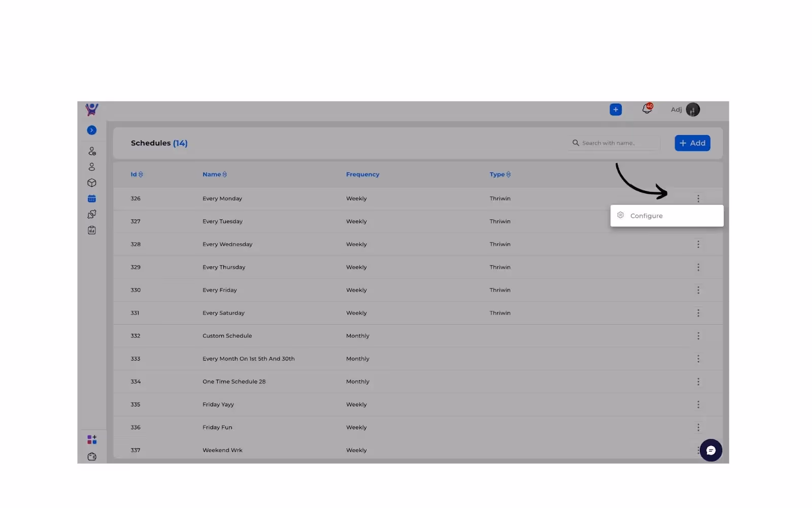Open three-dot menu for Every Month On 1st row

pos(698,359)
